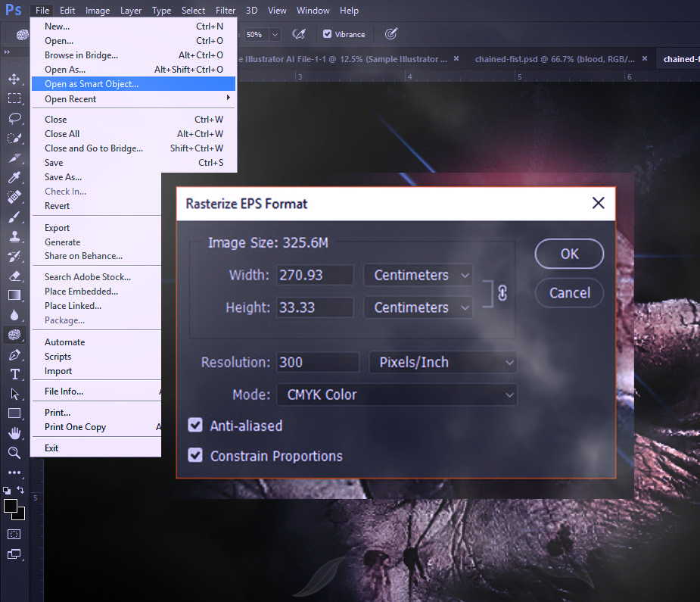Choose the Pen tool

pyautogui.click(x=14, y=355)
